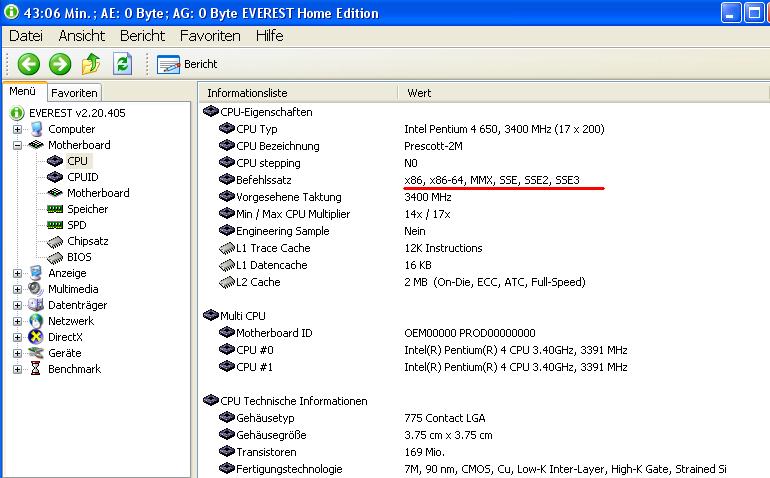Expand the Benchmark tree node
Screen dimensions: 770x478
coord(17,369)
